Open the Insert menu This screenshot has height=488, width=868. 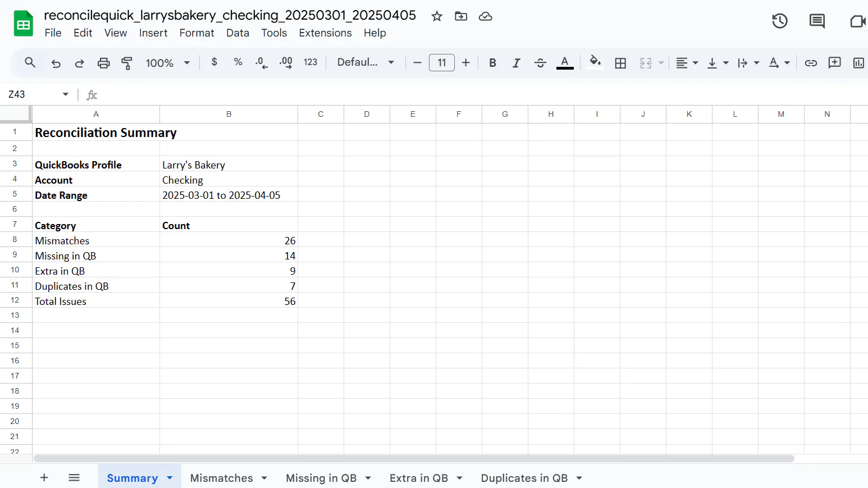(153, 33)
